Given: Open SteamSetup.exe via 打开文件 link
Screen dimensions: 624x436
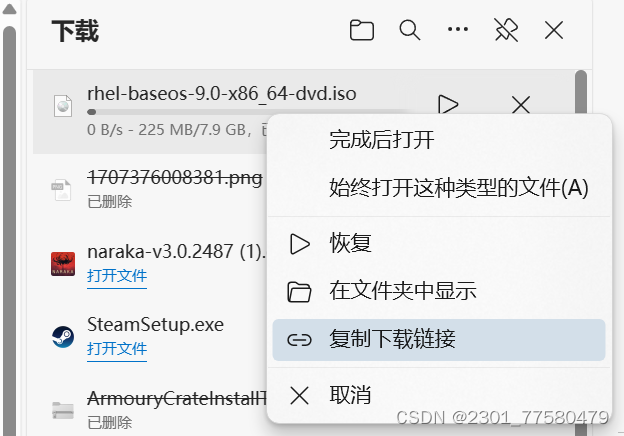Looking at the screenshot, I should [x=117, y=348].
